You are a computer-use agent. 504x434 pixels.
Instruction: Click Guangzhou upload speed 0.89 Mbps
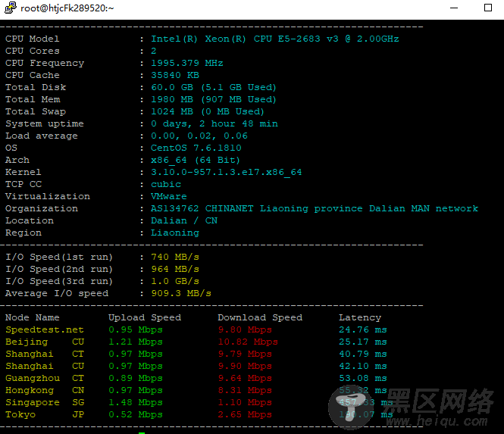pyautogui.click(x=136, y=379)
